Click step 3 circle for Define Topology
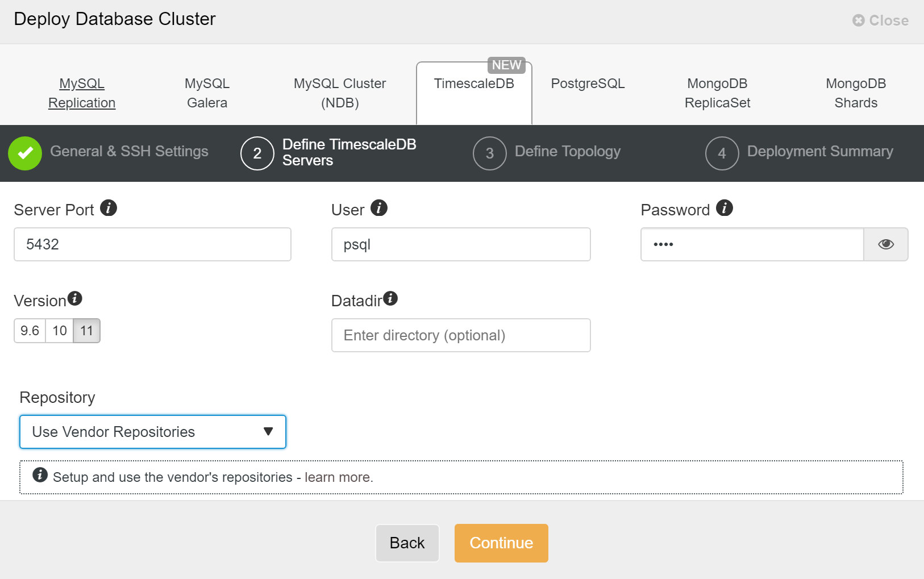The width and height of the screenshot is (924, 579). pos(490,153)
